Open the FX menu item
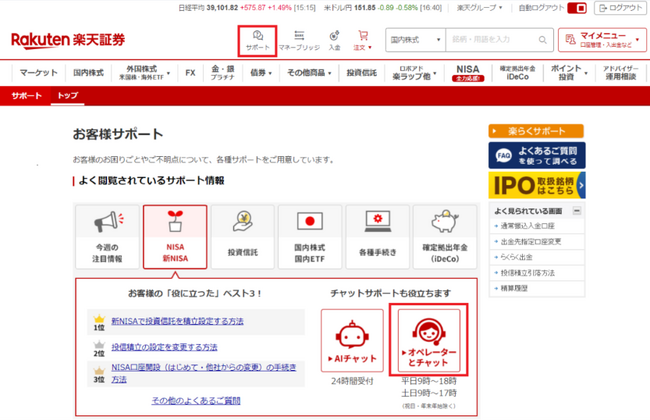Viewport: 650px width, 420px height. click(x=190, y=73)
